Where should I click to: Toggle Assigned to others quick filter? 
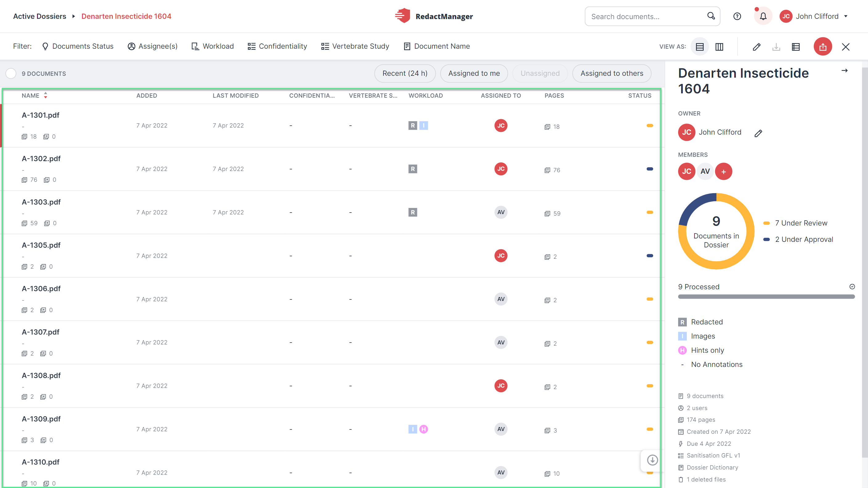point(612,73)
